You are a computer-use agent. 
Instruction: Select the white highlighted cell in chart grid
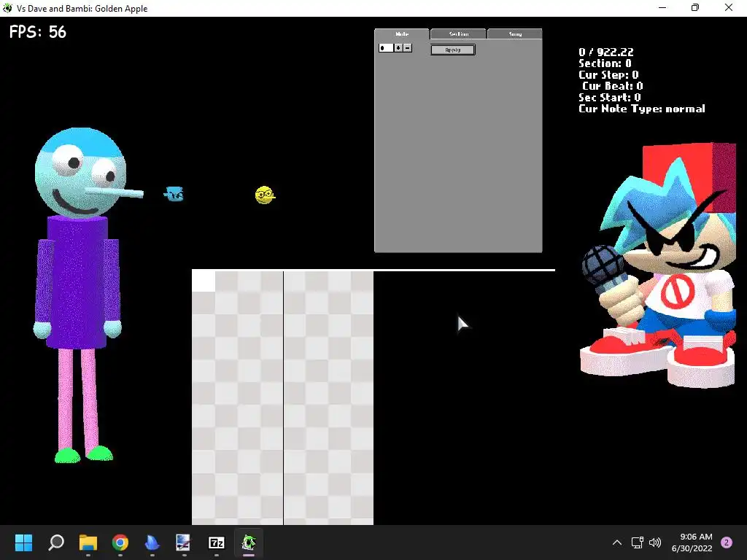click(204, 281)
